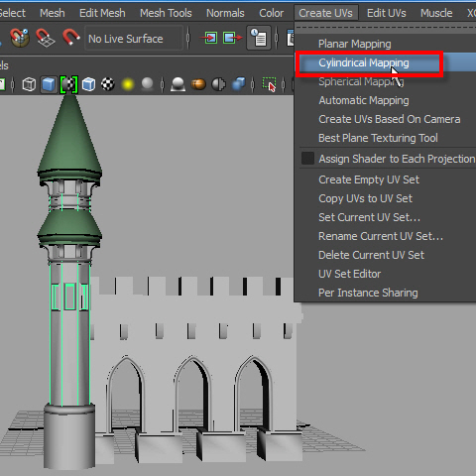Image resolution: width=476 pixels, height=476 pixels.
Task: Toggle Assign Shader to Each Projection checkbox
Action: pyautogui.click(x=307, y=159)
